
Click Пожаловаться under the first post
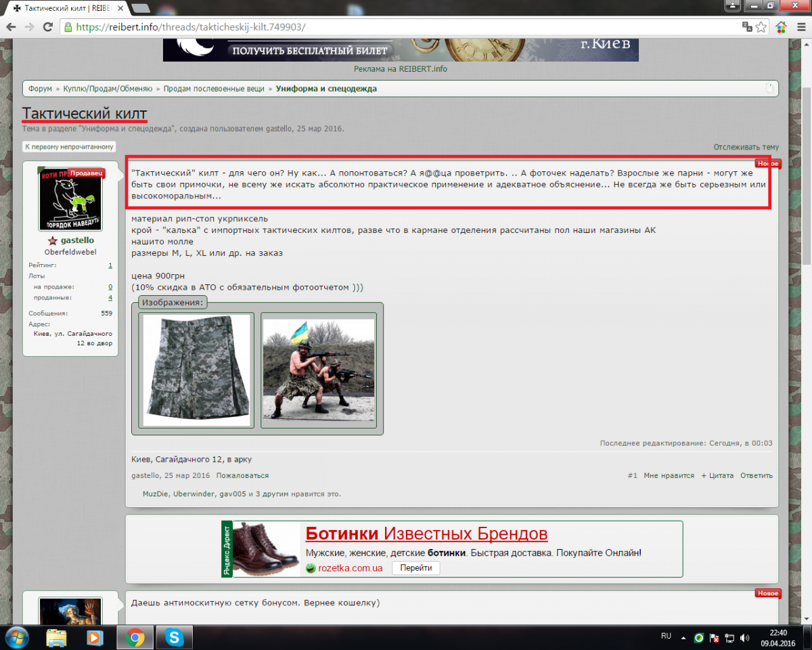click(x=242, y=476)
